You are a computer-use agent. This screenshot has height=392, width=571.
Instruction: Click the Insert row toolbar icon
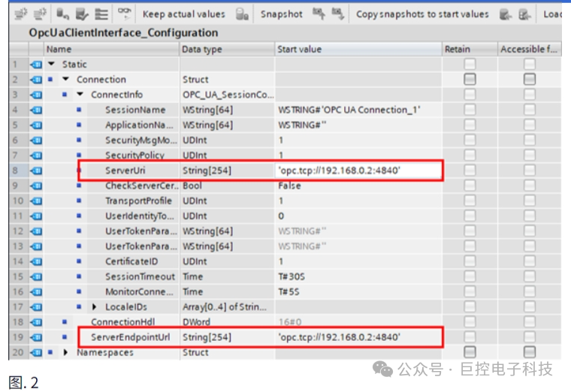(20, 14)
